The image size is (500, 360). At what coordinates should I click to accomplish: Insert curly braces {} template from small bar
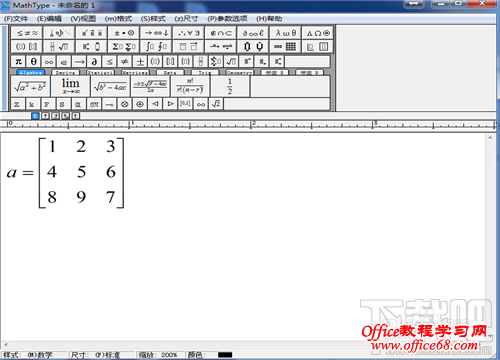pos(185,61)
